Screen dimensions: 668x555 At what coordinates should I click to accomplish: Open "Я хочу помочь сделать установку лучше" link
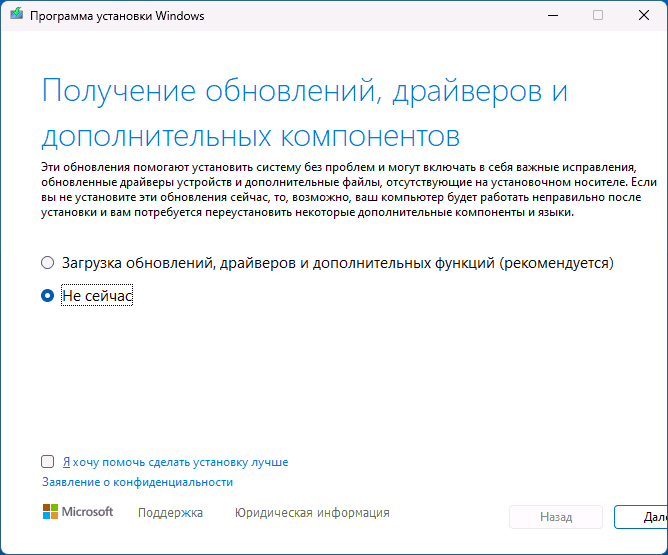[175, 462]
